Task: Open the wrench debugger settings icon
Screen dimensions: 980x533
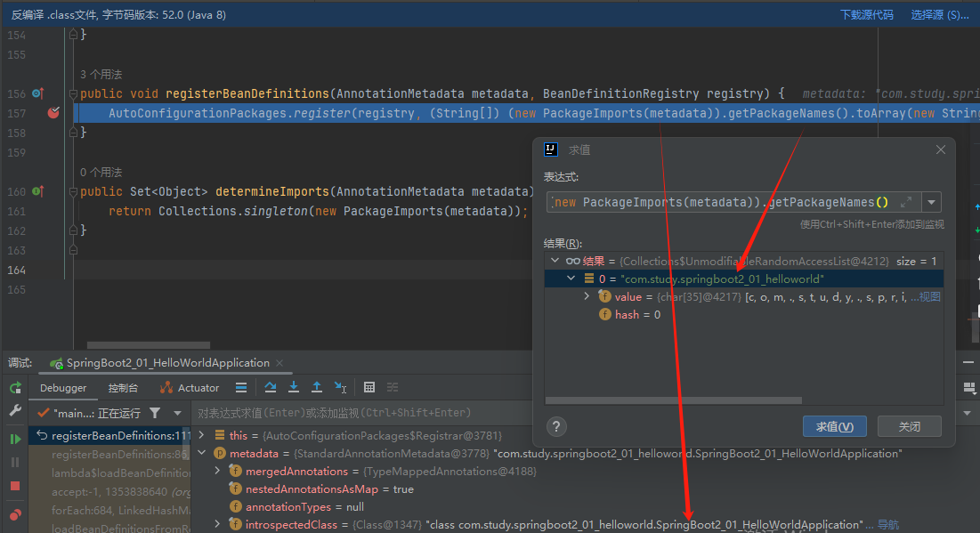Action: (x=16, y=411)
